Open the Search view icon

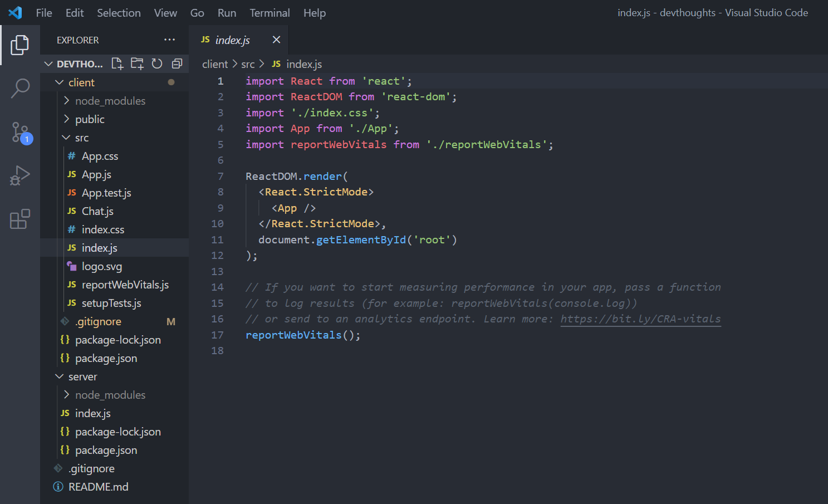20,89
